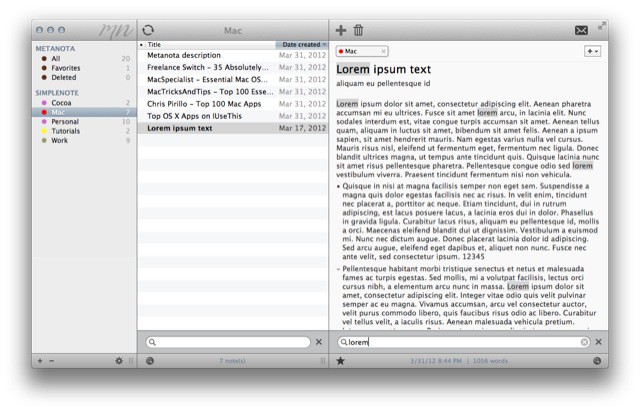Open Top OS X Apps on IUseThis
Viewport: 640px width, 412px height.
233,116
